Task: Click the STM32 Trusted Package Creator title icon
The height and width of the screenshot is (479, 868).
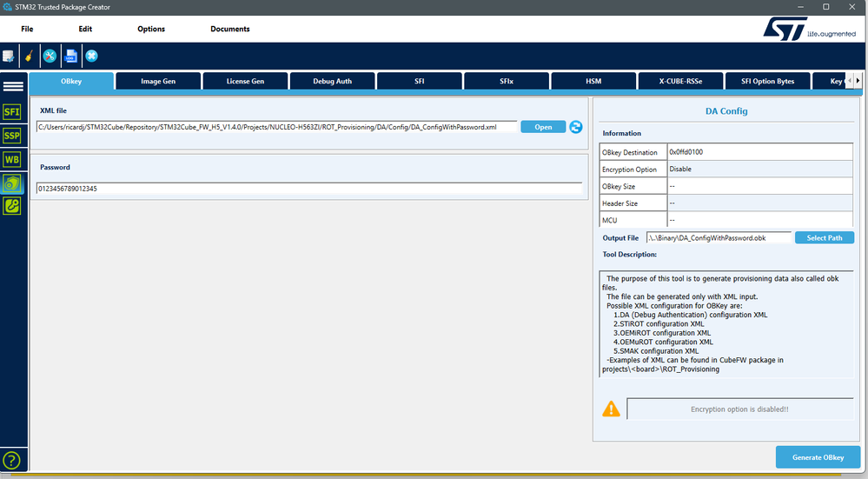Action: pyautogui.click(x=7, y=7)
